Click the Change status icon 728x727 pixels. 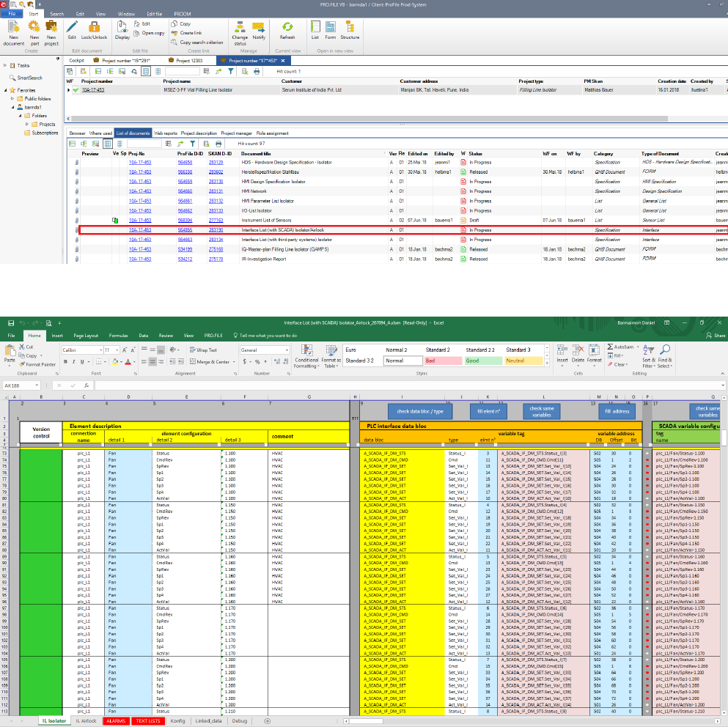point(240,27)
